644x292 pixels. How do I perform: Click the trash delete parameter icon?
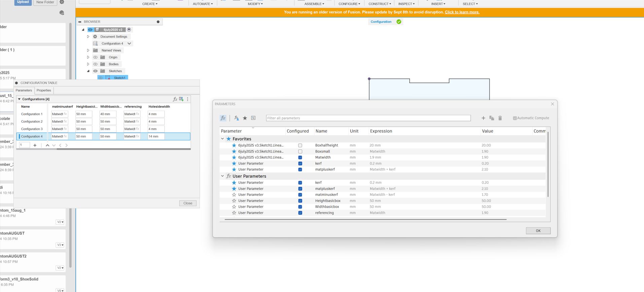[x=500, y=118]
